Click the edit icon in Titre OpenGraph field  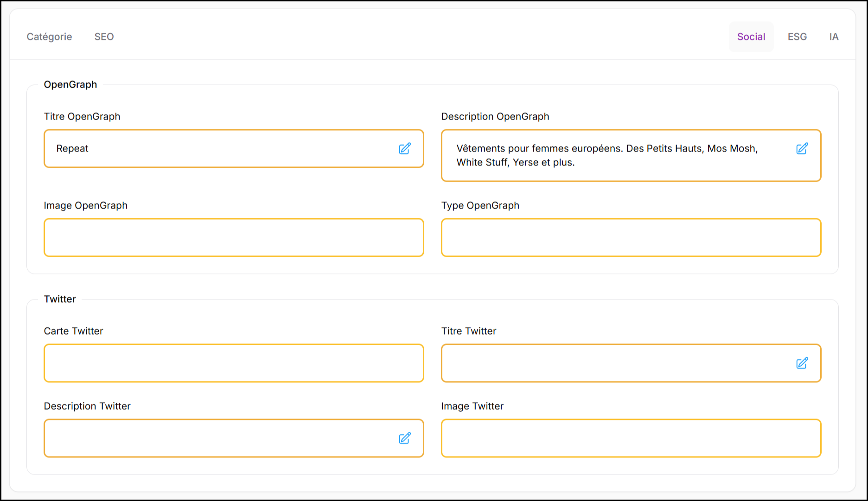(x=404, y=148)
